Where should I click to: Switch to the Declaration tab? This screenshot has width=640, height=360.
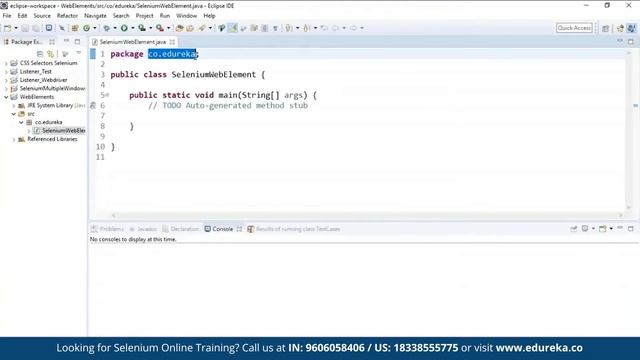[x=180, y=229]
